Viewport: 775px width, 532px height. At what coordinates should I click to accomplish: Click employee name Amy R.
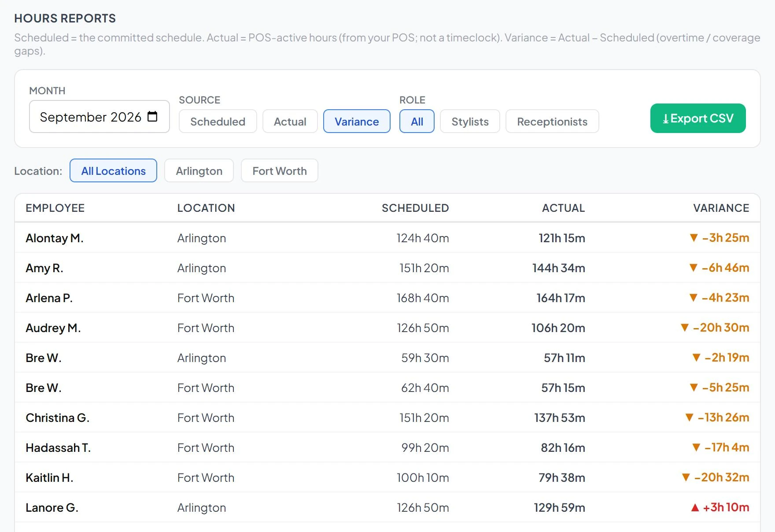pos(44,268)
